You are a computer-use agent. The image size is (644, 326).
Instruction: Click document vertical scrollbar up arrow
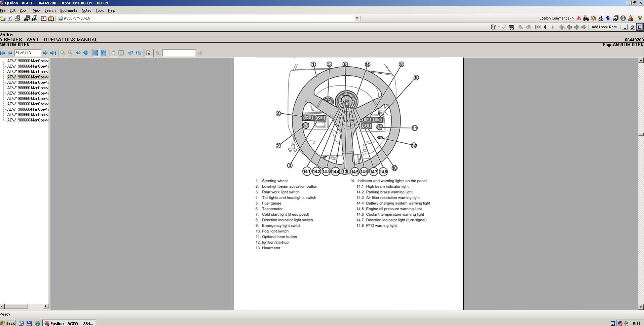pos(641,60)
